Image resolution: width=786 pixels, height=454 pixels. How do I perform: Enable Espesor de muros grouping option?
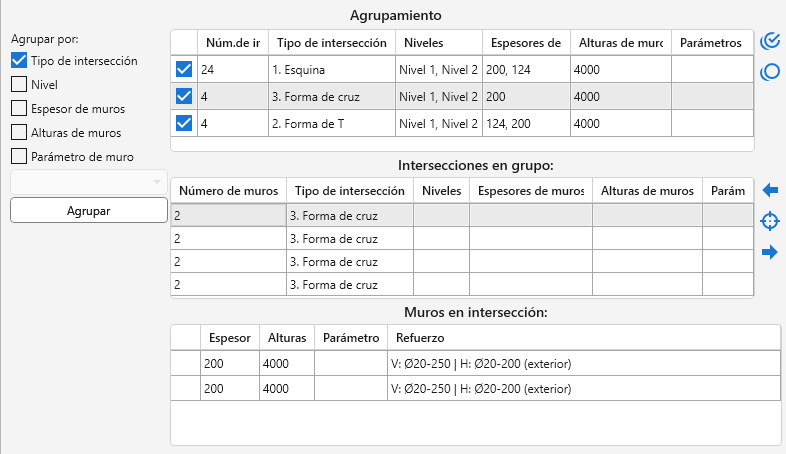pos(19,108)
